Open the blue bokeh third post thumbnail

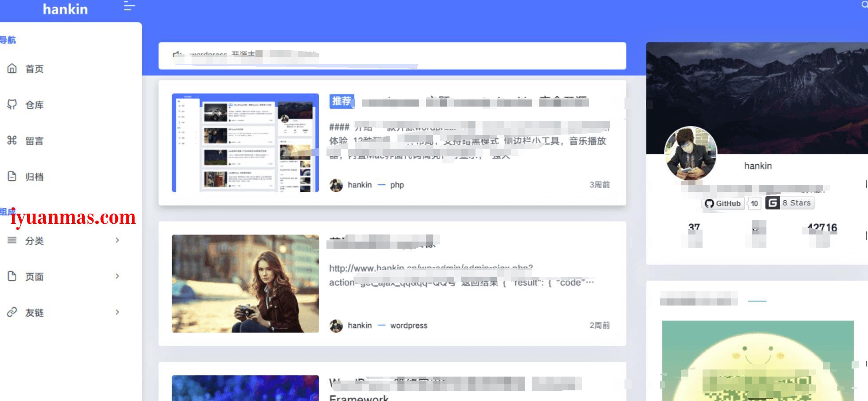(245, 388)
